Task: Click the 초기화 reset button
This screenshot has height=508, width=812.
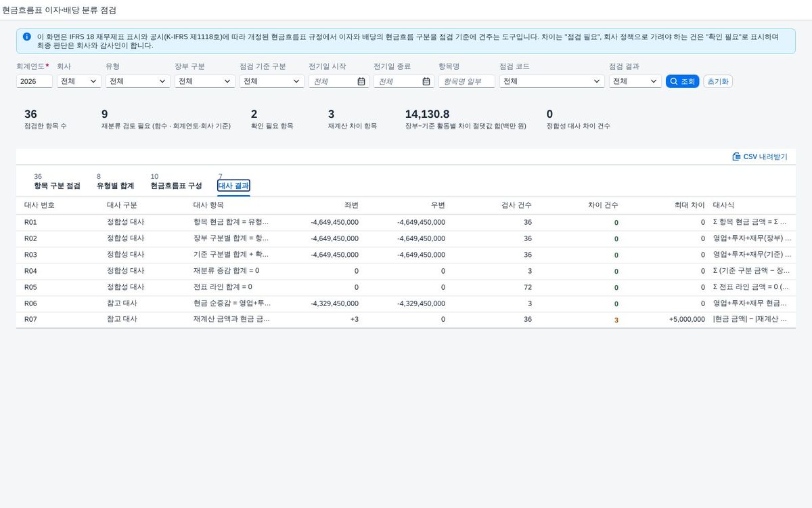Action: (718, 81)
